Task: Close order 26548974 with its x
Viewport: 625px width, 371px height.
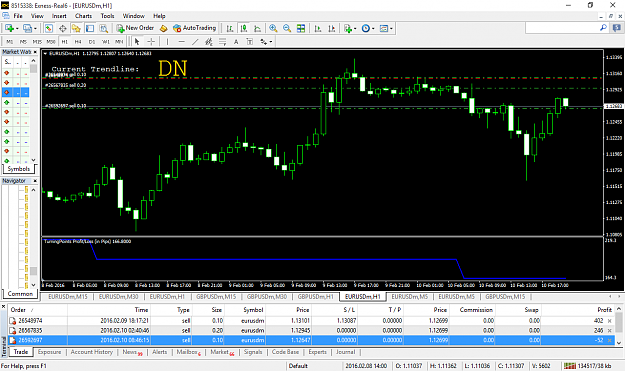Action: 609,321
